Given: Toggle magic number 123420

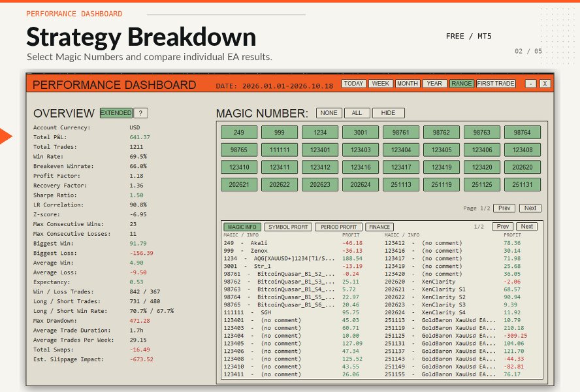Looking at the screenshot, I should coord(481,167).
